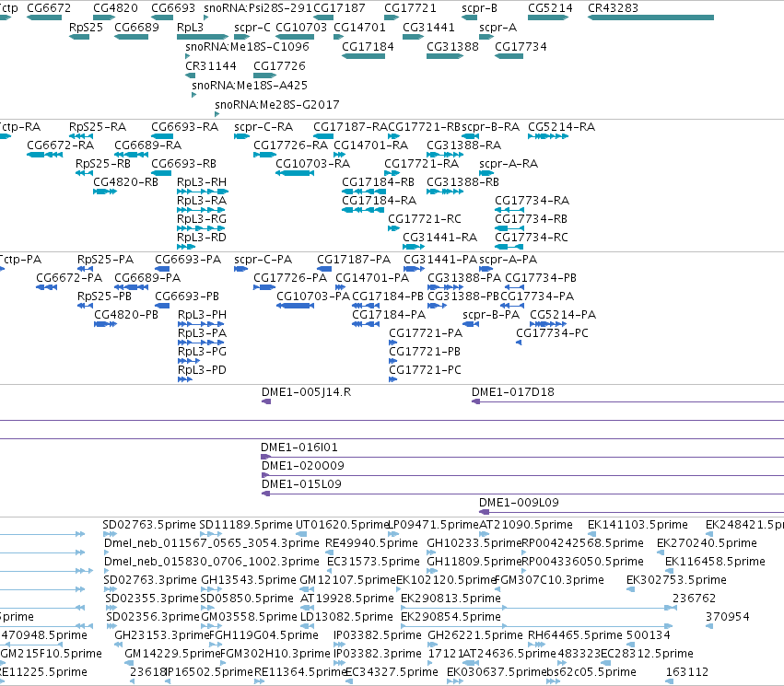Screen dimensions: 784x686
Task: Select the CG10703-PA protein
Action: tap(295, 306)
